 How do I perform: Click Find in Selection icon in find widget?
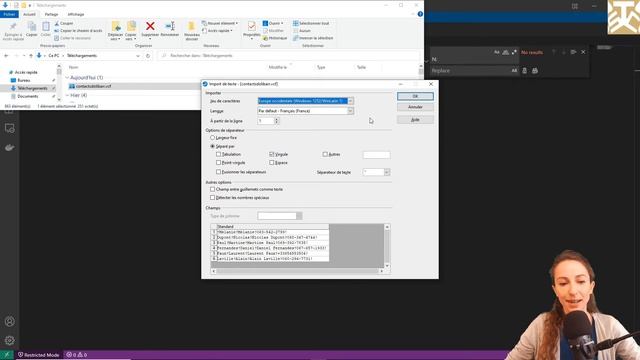click(573, 52)
